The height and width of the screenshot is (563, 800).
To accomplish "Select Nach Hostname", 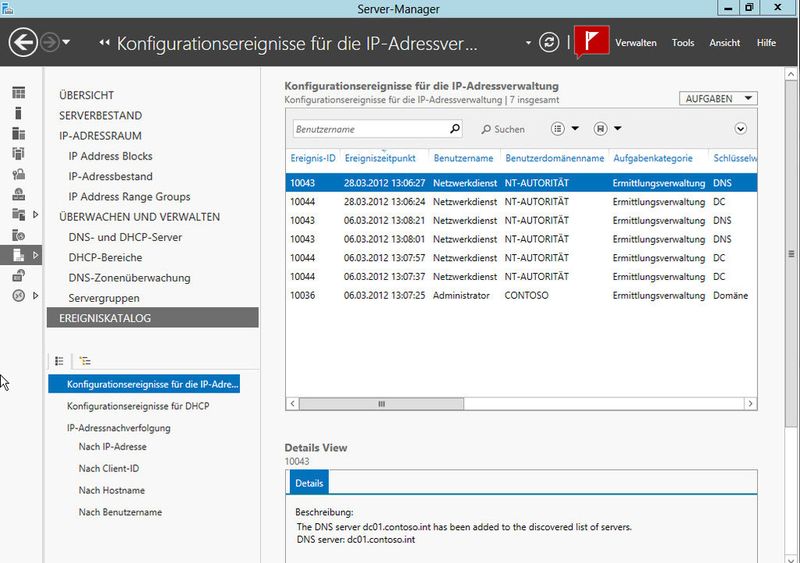I will pyautogui.click(x=112, y=491).
